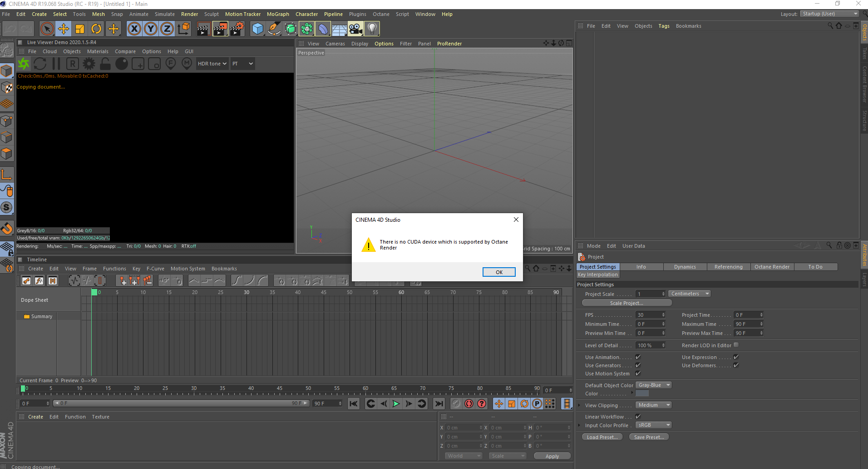Click the Apply button in coordinates panel
868x469 pixels.
[552, 456]
